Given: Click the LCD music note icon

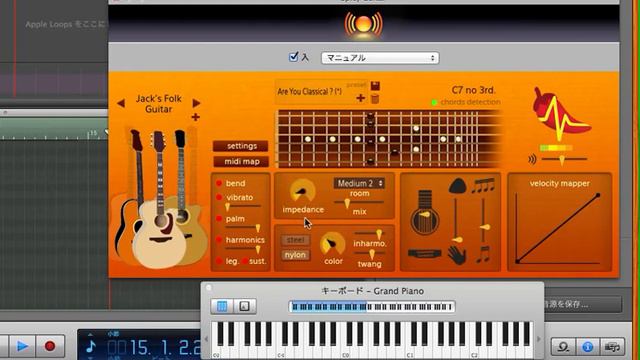Looking at the screenshot, I should pyautogui.click(x=91, y=346).
